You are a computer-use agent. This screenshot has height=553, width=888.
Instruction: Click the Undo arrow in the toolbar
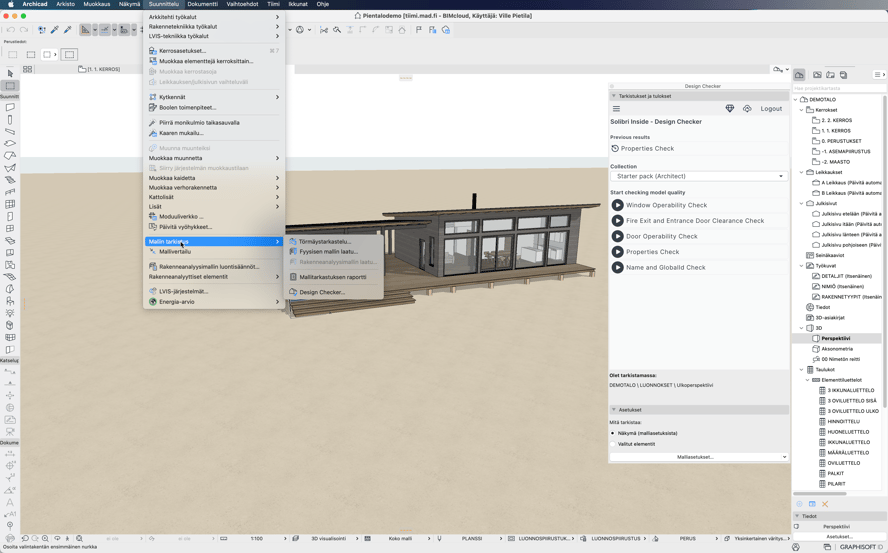[11, 30]
